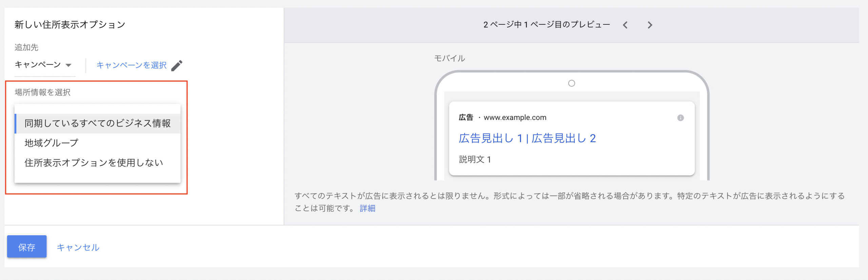
Task: Click the 広告見出し 1 | 広告見出し 2 headline
Action: 527,138
